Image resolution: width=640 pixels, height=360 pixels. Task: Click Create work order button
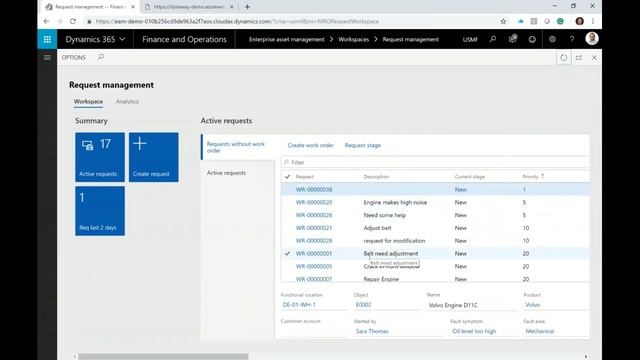pyautogui.click(x=311, y=145)
